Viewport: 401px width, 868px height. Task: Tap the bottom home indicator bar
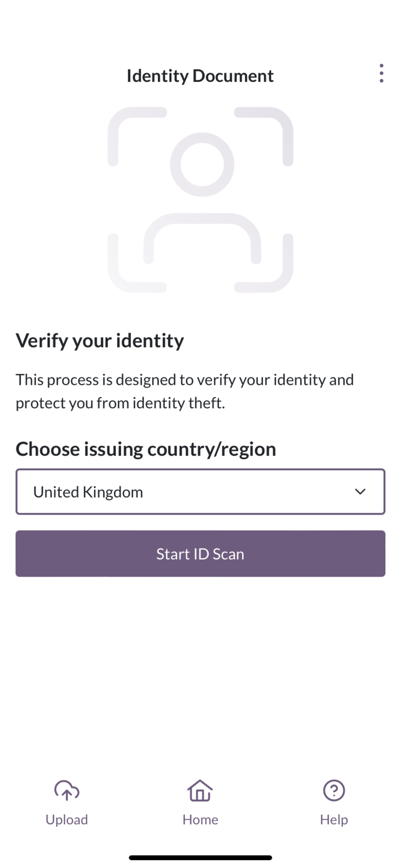(200, 858)
